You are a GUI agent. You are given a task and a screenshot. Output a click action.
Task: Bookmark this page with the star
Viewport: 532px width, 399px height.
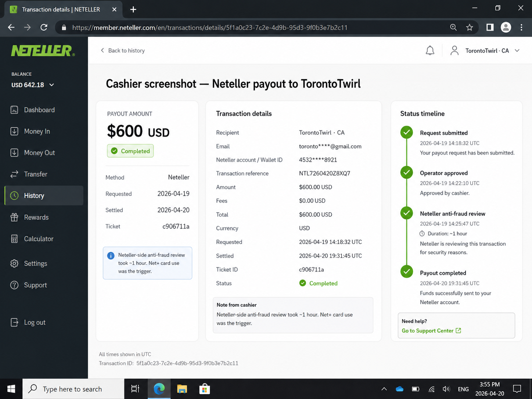470,27
